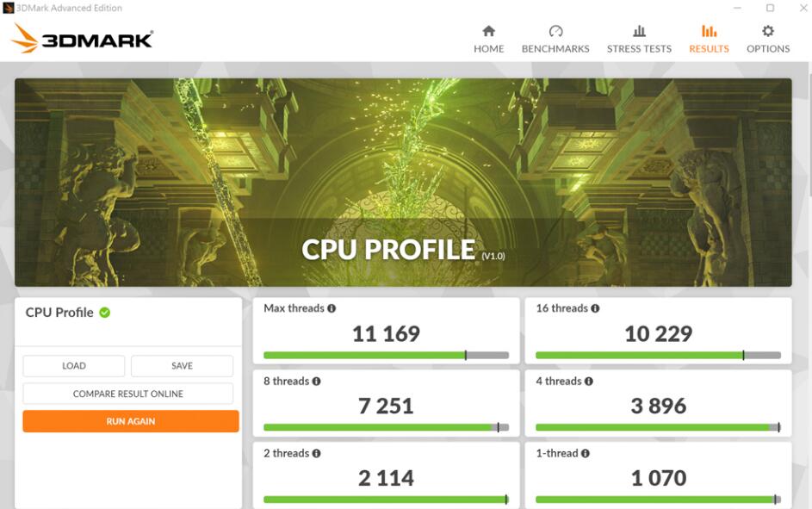Click the 2 threads score 2 114
812x509 pixels.
(x=386, y=478)
